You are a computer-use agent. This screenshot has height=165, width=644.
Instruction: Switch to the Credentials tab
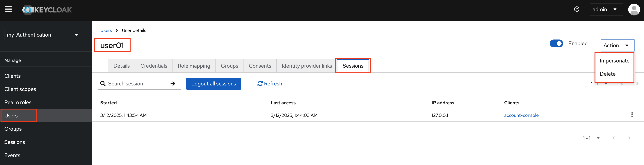coord(154,66)
